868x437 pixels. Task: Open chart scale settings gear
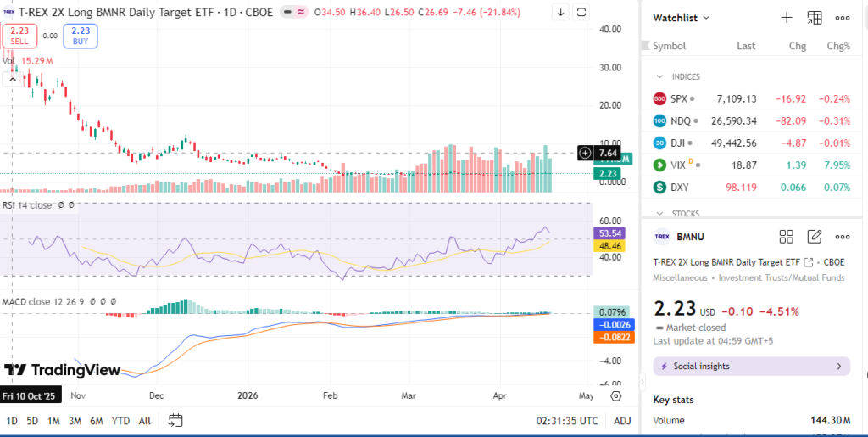coord(616,396)
